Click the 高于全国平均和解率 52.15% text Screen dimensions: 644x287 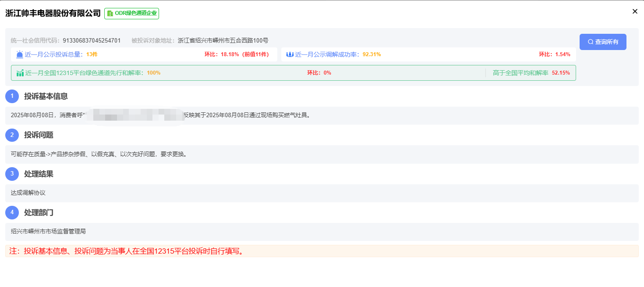pos(531,73)
